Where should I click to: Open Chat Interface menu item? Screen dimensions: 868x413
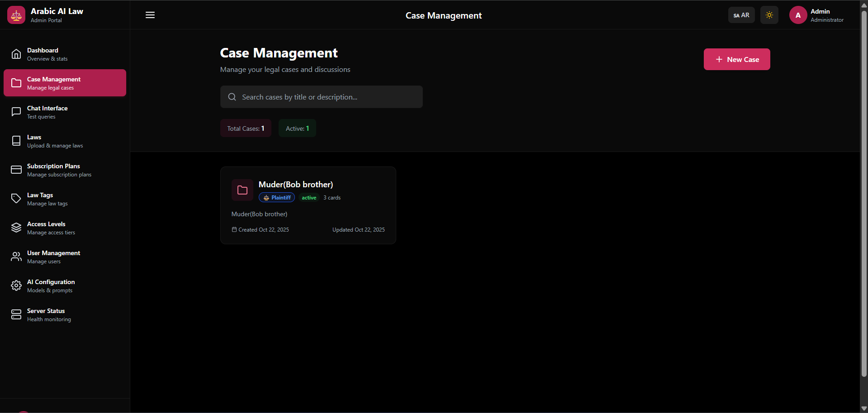tap(65, 112)
